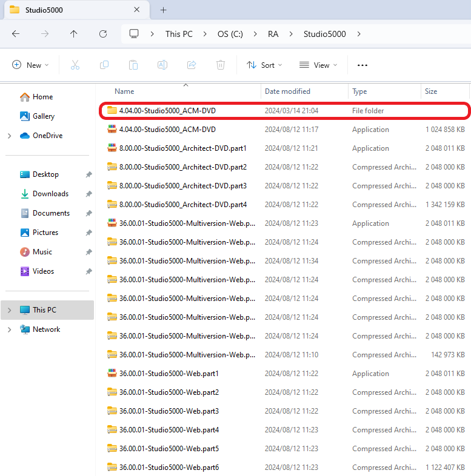Select 8.00.00-Studio5000_Architect-DVD.part4 archive
471x476 pixels.
pos(285,205)
